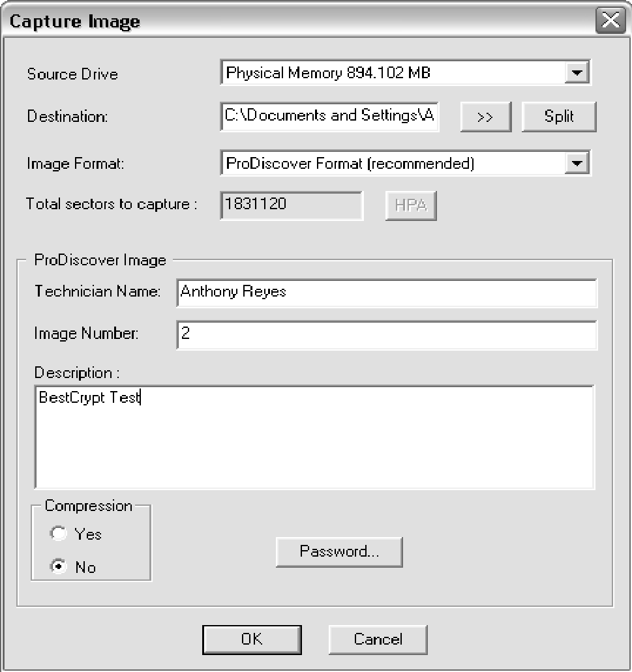Select No for Compression
The width and height of the screenshot is (632, 672).
(x=58, y=566)
